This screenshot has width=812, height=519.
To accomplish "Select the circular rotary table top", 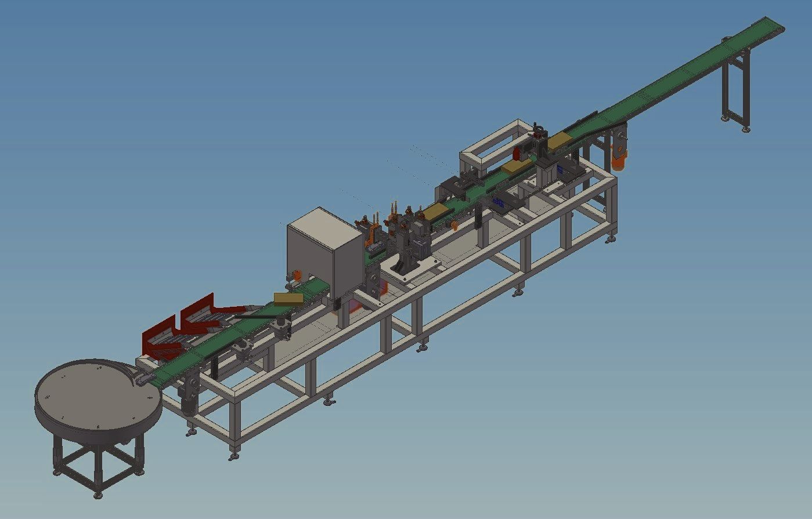I will [98, 397].
